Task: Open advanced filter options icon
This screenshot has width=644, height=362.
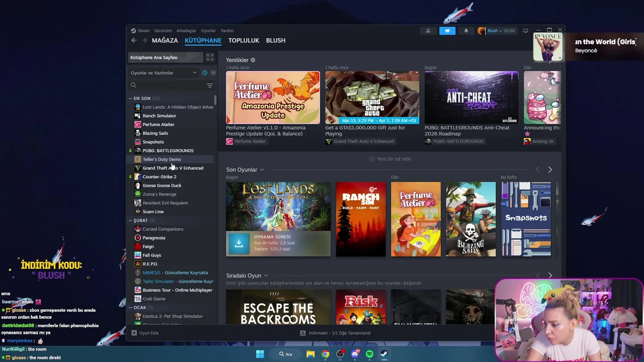Action: (210, 85)
